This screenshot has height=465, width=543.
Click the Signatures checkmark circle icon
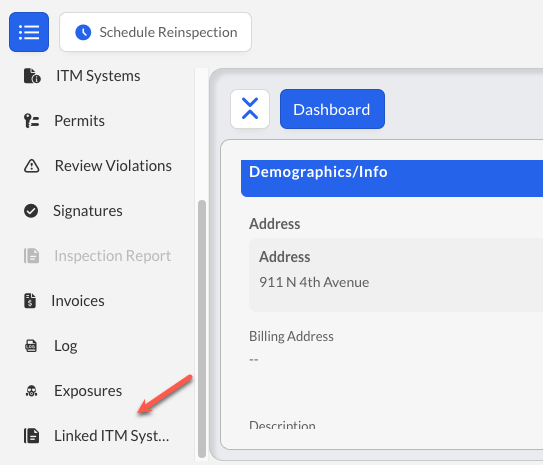tap(31, 211)
